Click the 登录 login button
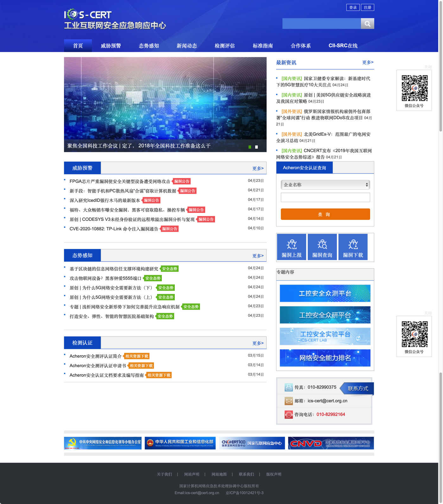Viewport: 443px width, 504px height. coord(353,7)
